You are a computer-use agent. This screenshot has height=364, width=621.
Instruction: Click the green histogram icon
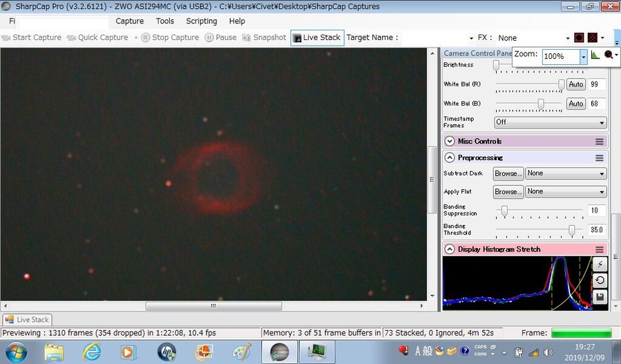[x=595, y=55]
